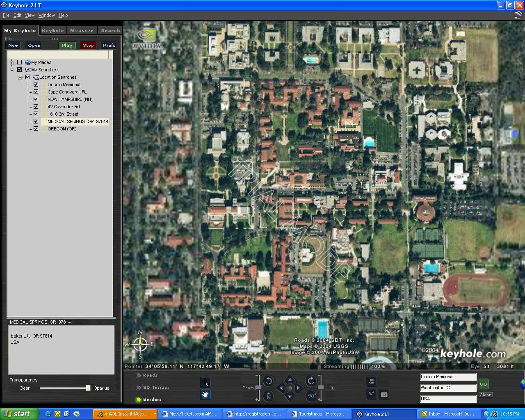
Task: Pan the map up with arrow
Action: (290, 379)
